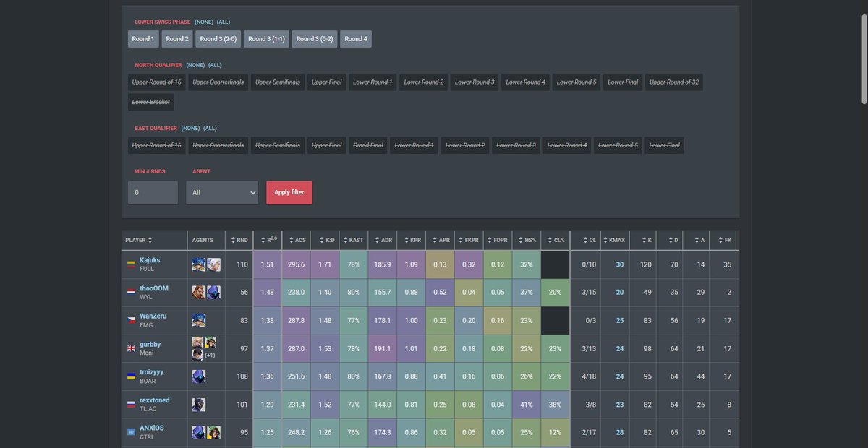Toggle the Round 3 (1-1) filter
The width and height of the screenshot is (868, 448).
point(266,39)
